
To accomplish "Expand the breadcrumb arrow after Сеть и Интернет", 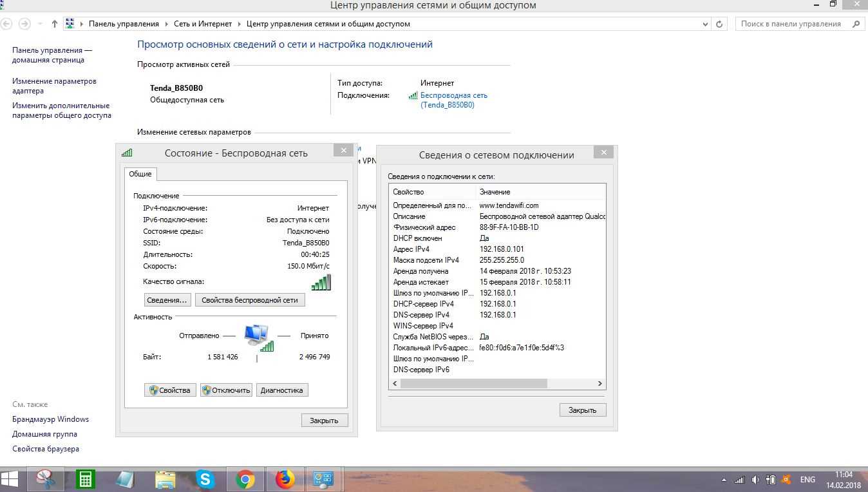I will point(239,24).
